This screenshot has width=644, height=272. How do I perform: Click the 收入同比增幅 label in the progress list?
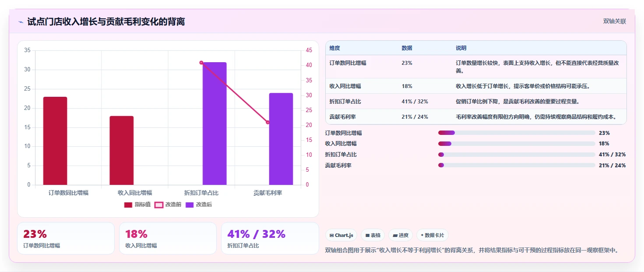pyautogui.click(x=341, y=144)
